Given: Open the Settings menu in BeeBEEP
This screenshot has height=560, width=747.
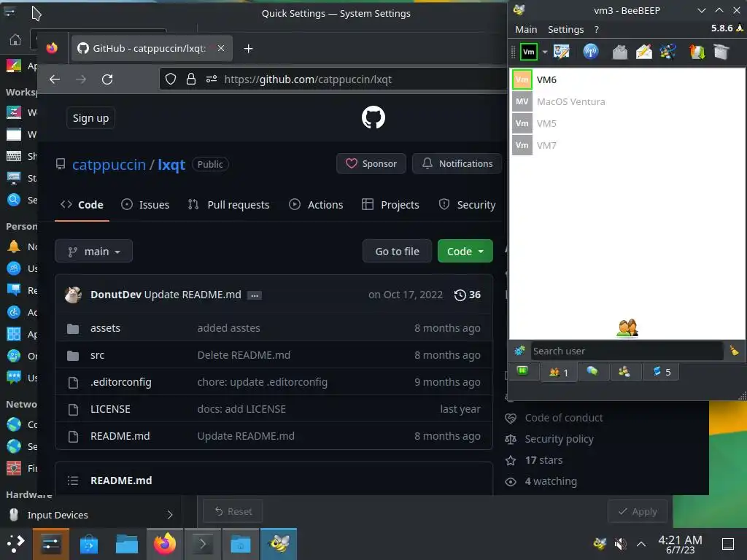Looking at the screenshot, I should tap(565, 29).
